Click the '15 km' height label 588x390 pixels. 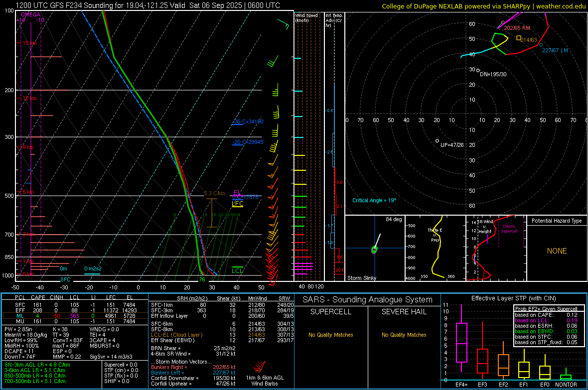[29, 43]
